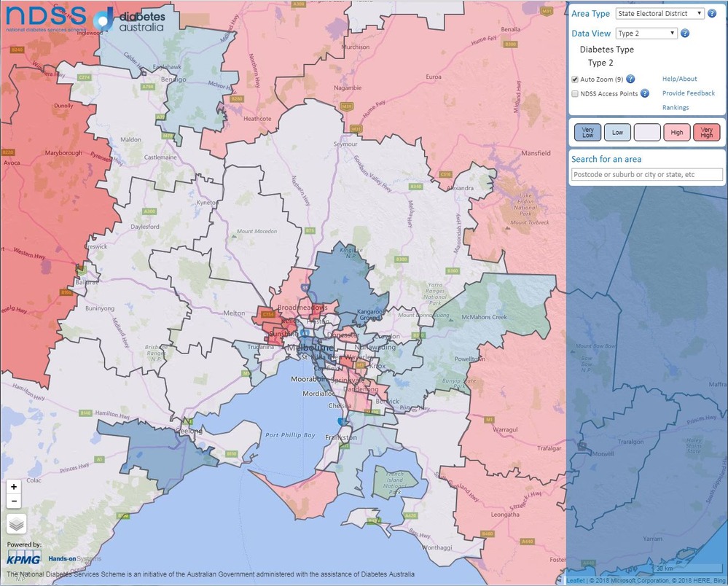This screenshot has height=586, width=728.
Task: Open the Auto Zoom help icon
Action: (630, 79)
